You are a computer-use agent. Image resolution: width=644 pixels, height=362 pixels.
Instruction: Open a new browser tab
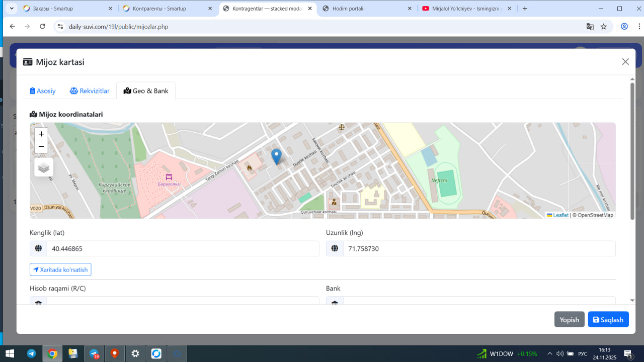pyautogui.click(x=525, y=9)
